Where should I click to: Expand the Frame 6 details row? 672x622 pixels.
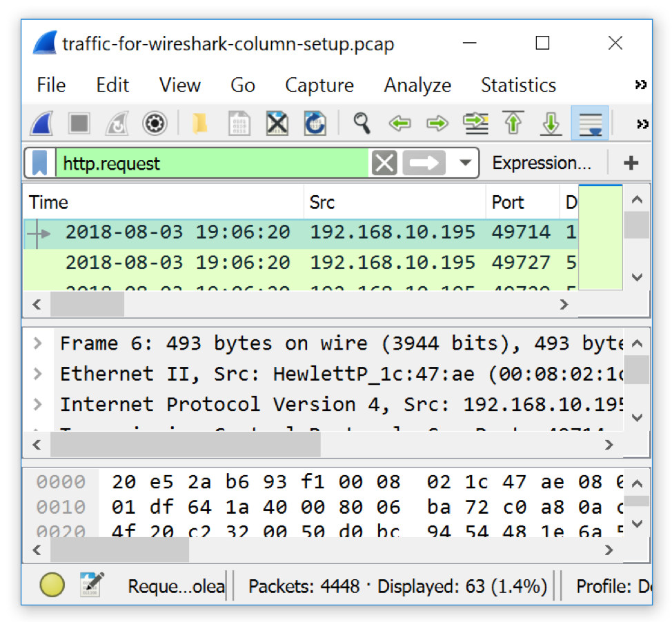[38, 343]
